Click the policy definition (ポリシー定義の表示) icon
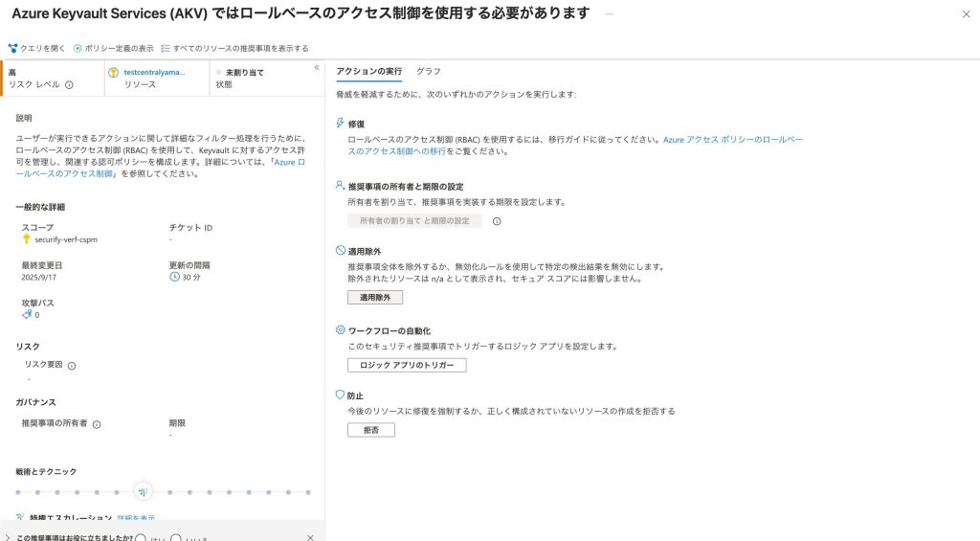980x541 pixels. click(78, 48)
